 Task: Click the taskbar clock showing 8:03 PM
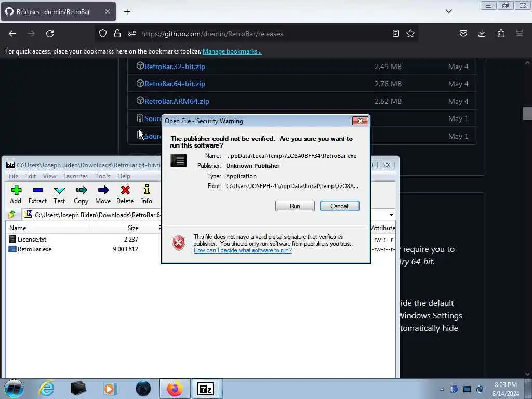[506, 389]
